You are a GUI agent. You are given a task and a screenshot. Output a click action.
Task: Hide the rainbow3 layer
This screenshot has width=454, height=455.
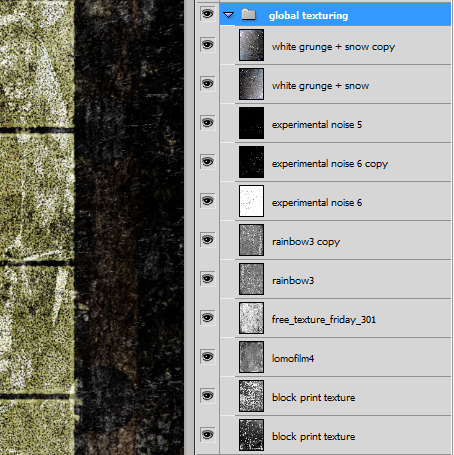[x=208, y=279]
